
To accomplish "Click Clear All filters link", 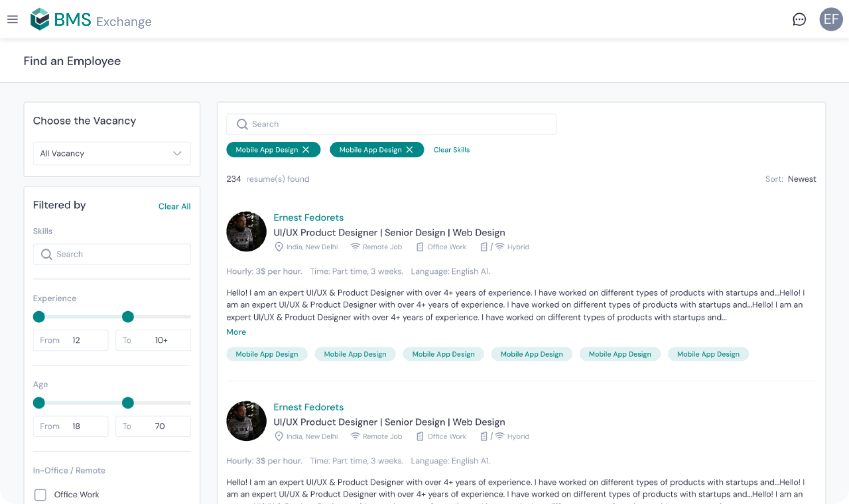I will point(174,206).
